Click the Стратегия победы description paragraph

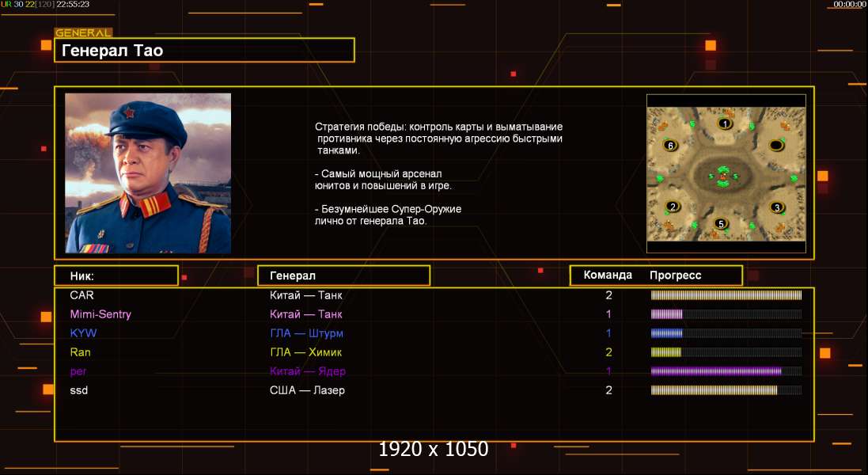coord(438,139)
